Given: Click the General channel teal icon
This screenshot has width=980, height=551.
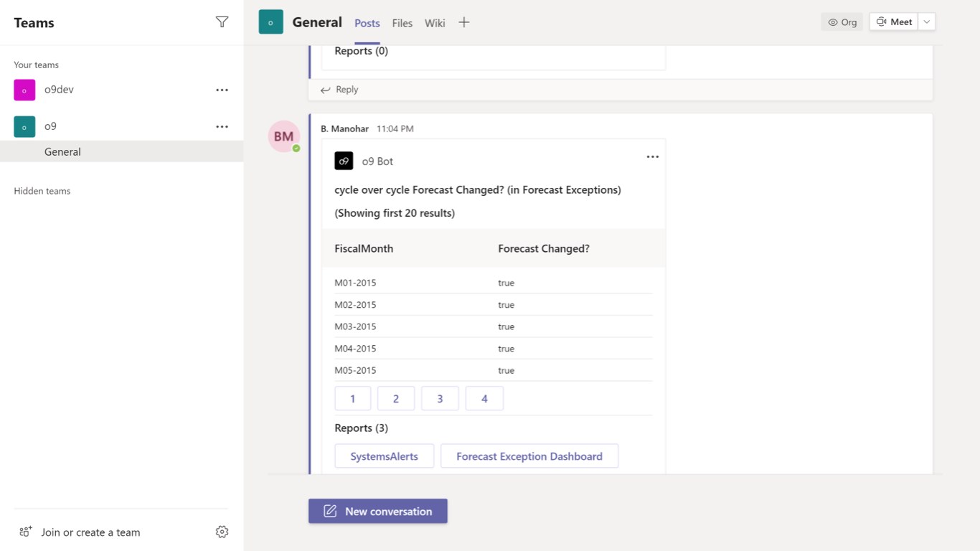Looking at the screenshot, I should pos(270,22).
